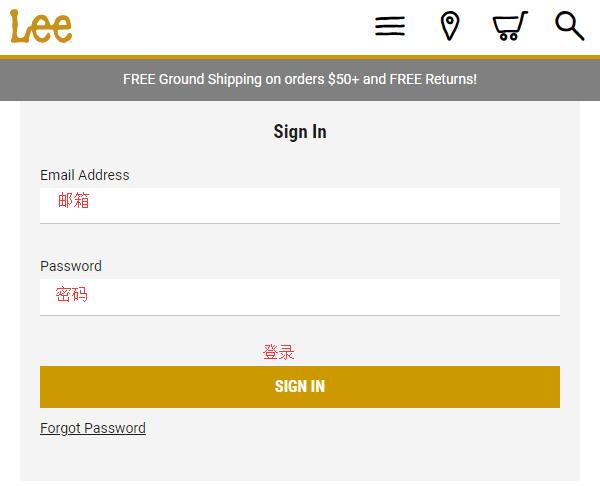Open the hamburger navigation menu
Screen dimensions: 600x486
point(390,26)
